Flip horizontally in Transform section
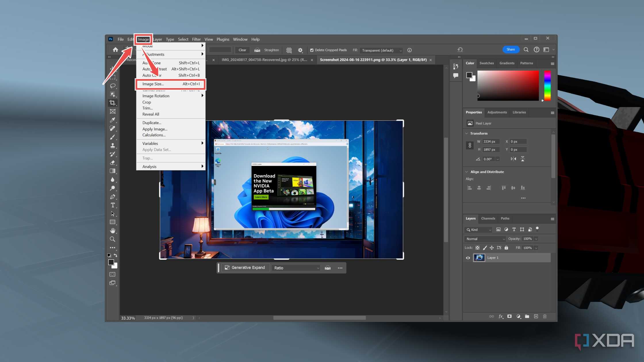The image size is (644, 362). click(513, 159)
